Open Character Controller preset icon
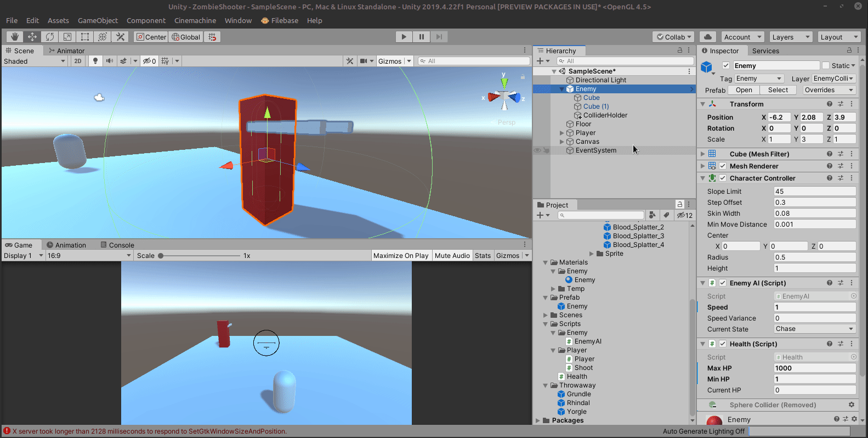The width and height of the screenshot is (868, 438). [841, 178]
